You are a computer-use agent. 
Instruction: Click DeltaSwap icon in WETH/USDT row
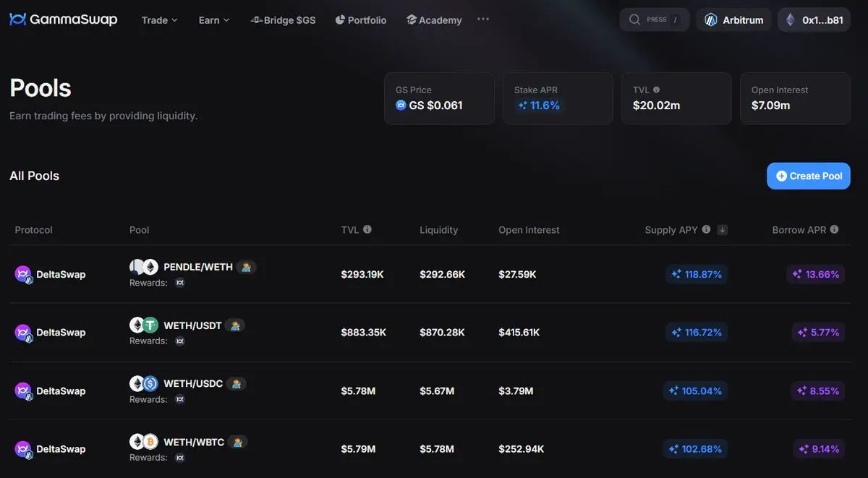tap(24, 333)
